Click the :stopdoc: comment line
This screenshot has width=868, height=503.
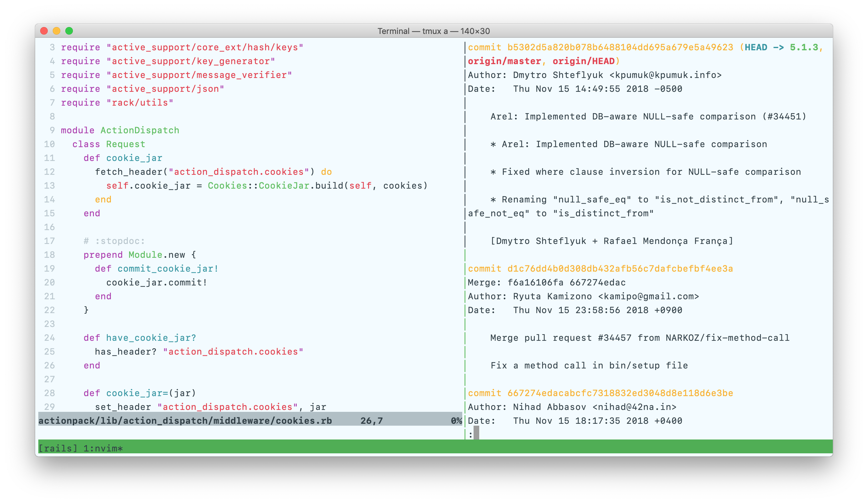[114, 241]
